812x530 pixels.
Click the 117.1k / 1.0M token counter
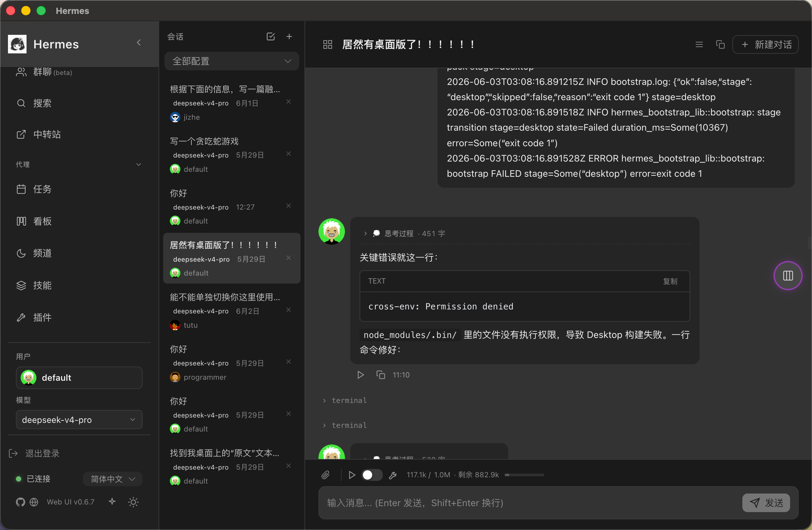point(428,475)
